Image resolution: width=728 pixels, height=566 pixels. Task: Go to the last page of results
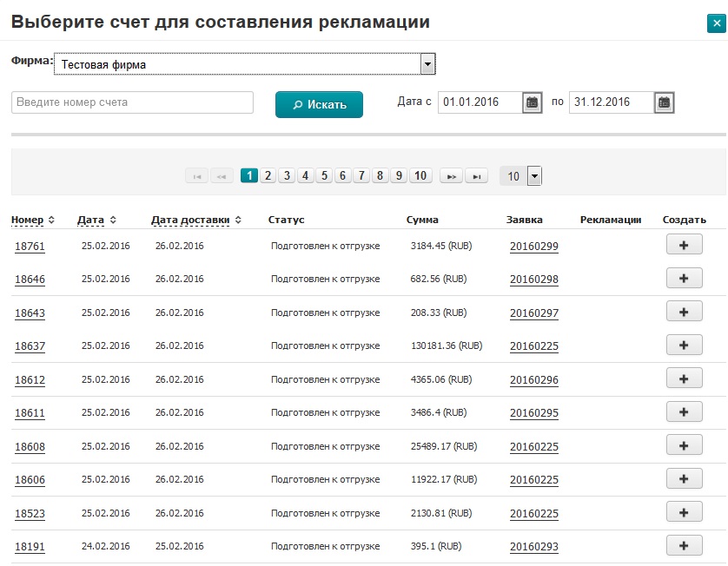coord(476,176)
